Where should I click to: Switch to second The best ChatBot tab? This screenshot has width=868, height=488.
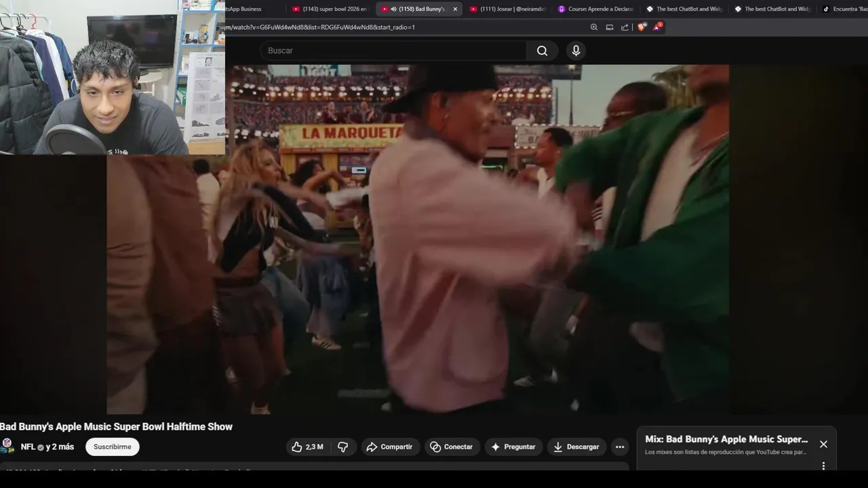[x=773, y=9]
